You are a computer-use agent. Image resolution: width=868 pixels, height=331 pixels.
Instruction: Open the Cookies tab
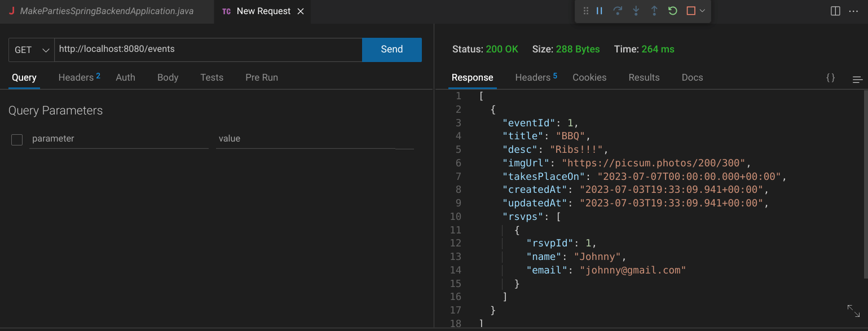coord(589,77)
